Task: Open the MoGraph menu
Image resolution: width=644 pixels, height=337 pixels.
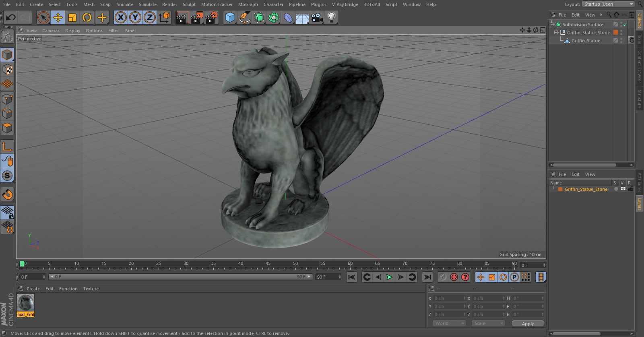Action: click(248, 4)
